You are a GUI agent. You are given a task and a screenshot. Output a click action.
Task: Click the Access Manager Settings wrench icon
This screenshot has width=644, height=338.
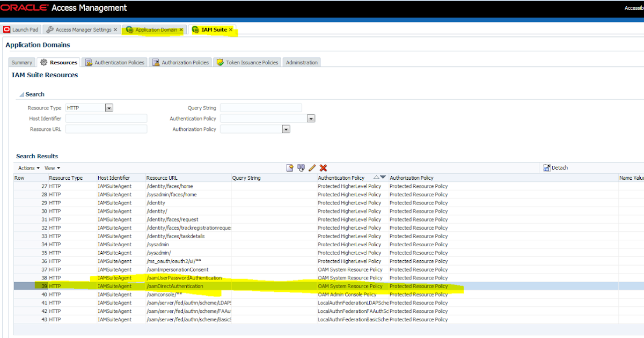[50, 30]
